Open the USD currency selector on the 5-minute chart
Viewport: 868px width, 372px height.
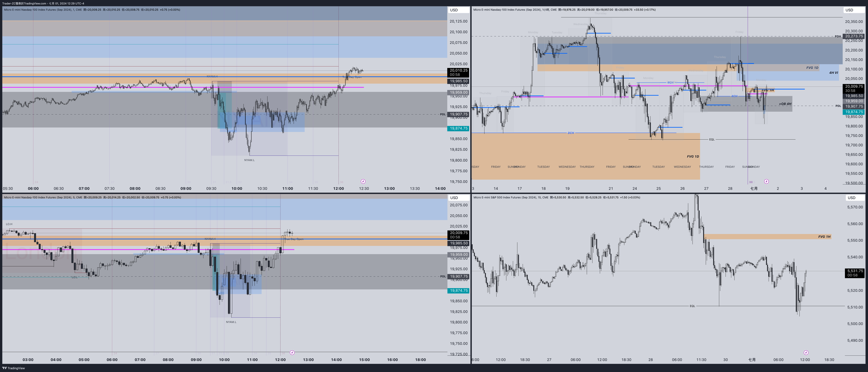pos(458,198)
